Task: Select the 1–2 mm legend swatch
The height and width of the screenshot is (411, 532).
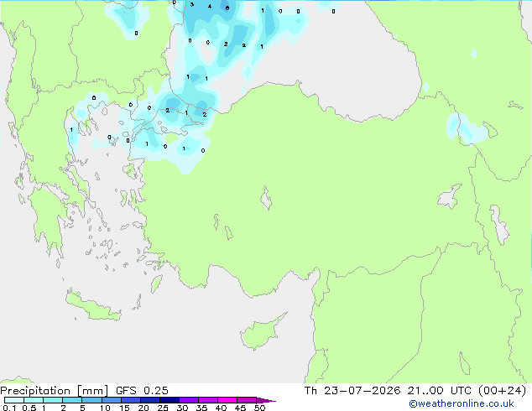Action: 53,400
